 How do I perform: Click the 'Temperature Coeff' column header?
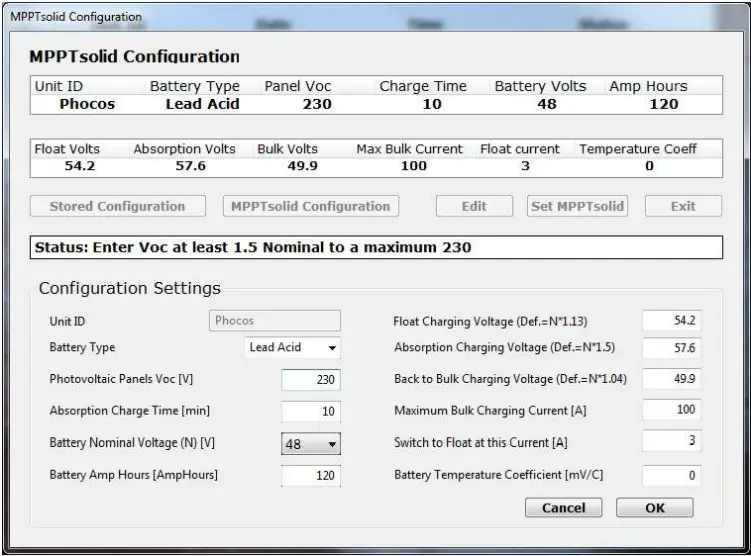(x=638, y=149)
